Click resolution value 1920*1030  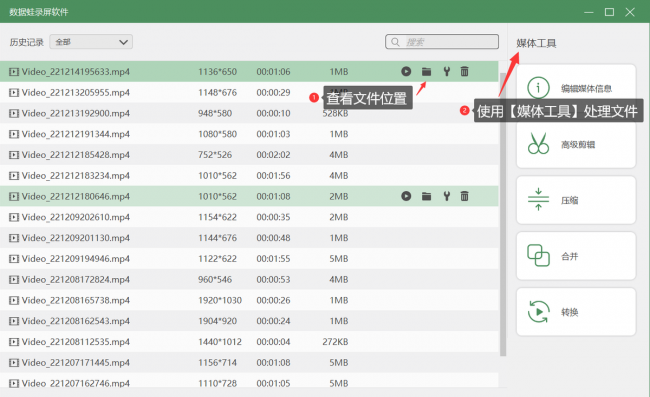click(x=220, y=300)
